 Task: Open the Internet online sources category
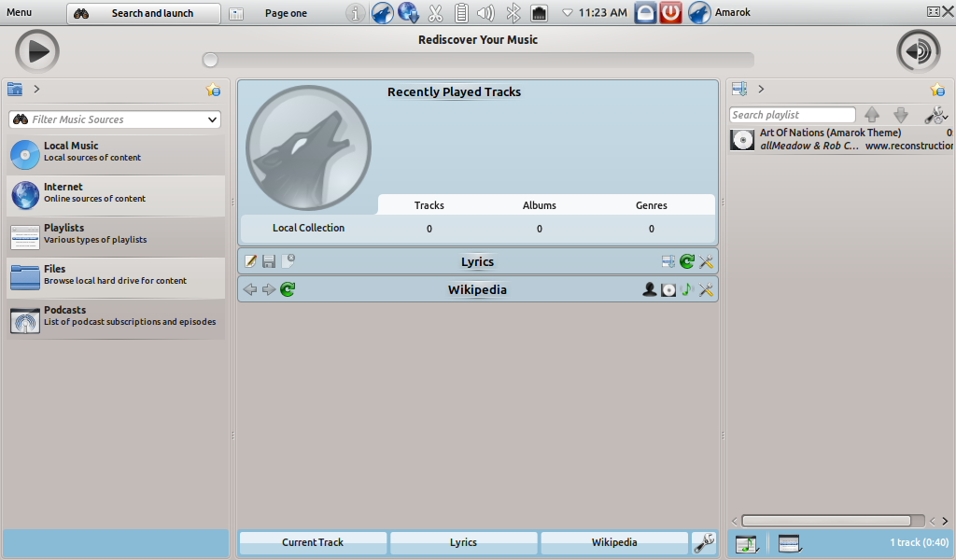116,192
